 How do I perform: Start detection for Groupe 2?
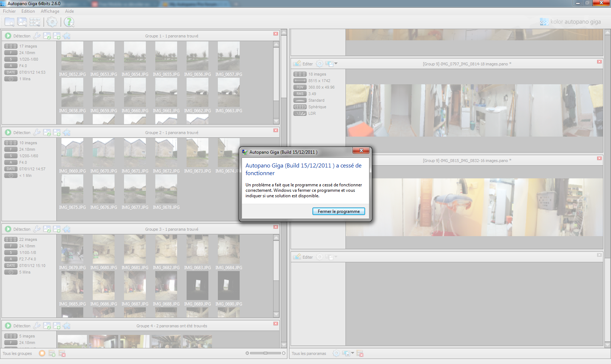click(x=8, y=133)
